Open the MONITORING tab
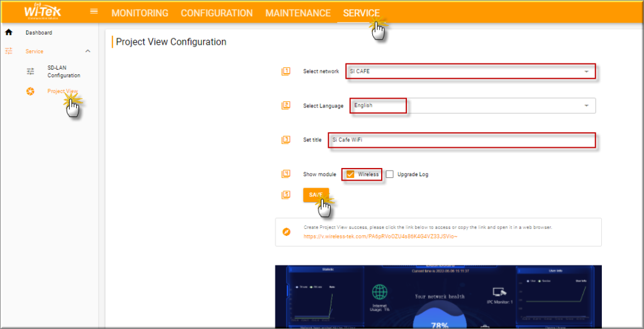The width and height of the screenshot is (644, 329). [x=140, y=13]
